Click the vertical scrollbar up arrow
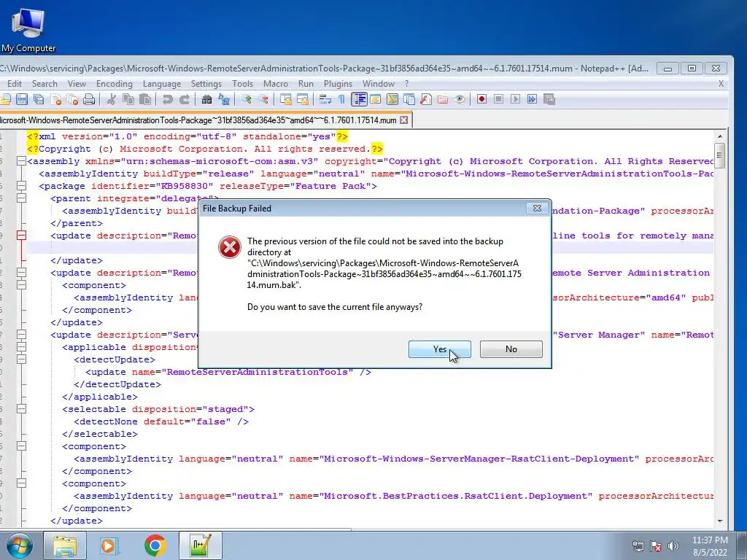Viewport: 747px width, 560px height. pos(720,136)
